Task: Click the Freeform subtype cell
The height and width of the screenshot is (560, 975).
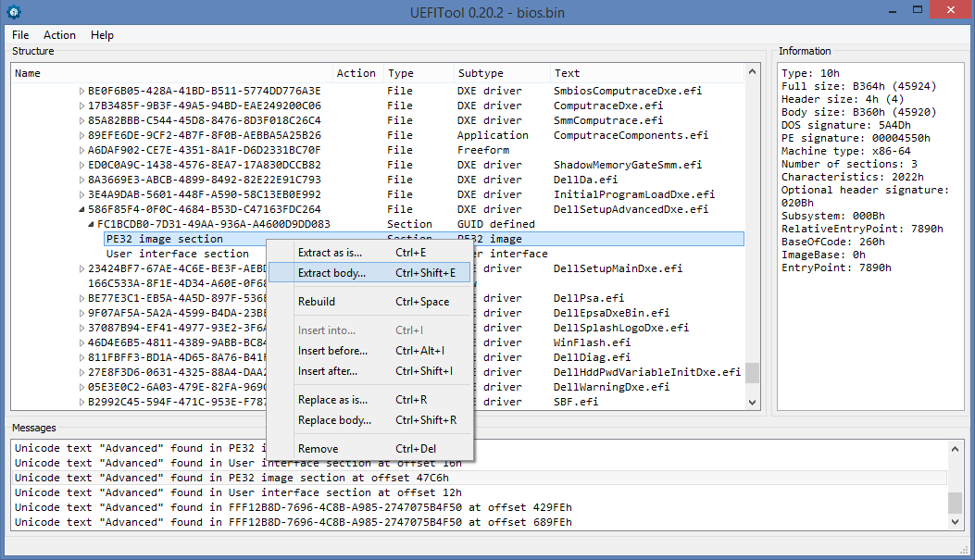Action: point(483,150)
